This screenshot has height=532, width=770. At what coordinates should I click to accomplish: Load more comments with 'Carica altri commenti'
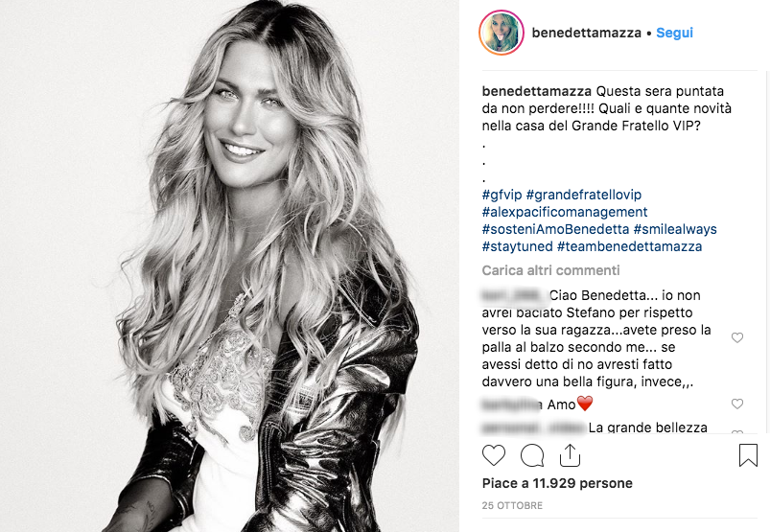(550, 270)
